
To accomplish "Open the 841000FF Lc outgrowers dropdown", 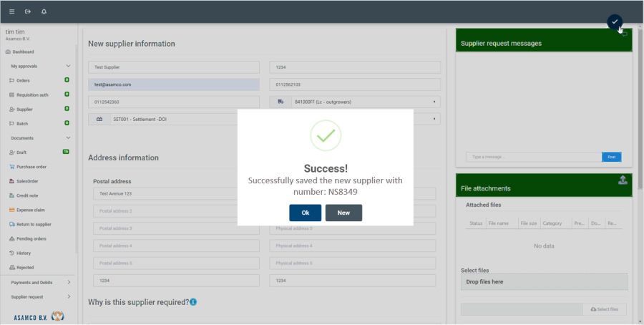I will [x=365, y=102].
